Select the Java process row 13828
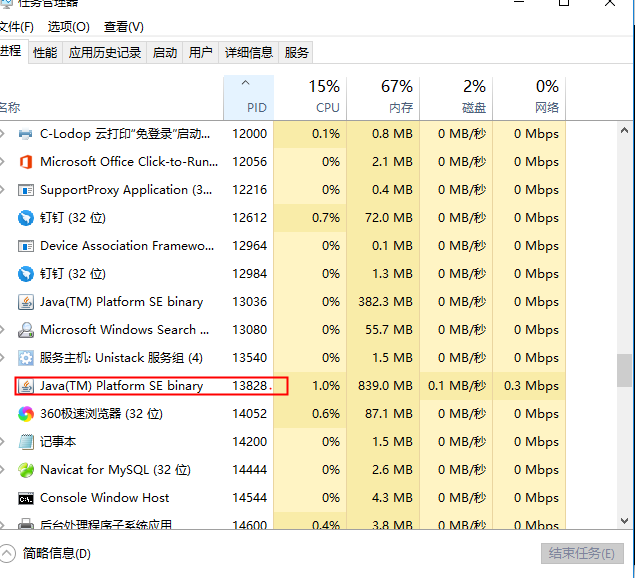Viewport: 635px width, 578px height. pyautogui.click(x=282, y=386)
